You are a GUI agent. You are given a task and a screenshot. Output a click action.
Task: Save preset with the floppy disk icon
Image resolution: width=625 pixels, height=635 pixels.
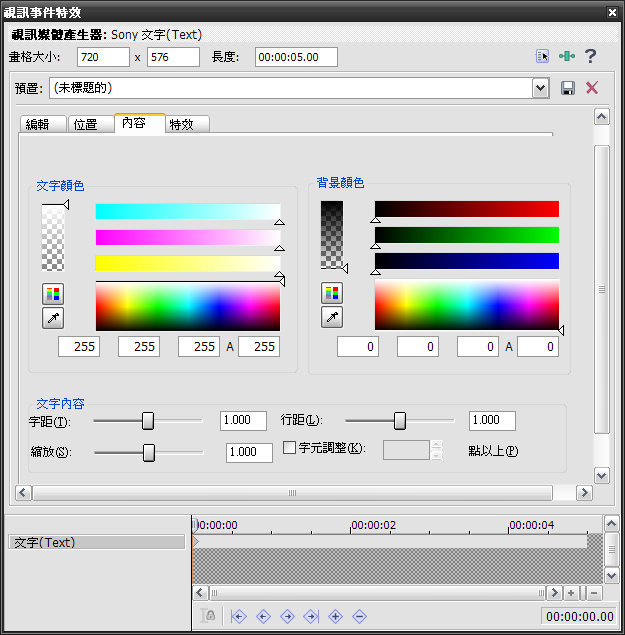coord(567,88)
